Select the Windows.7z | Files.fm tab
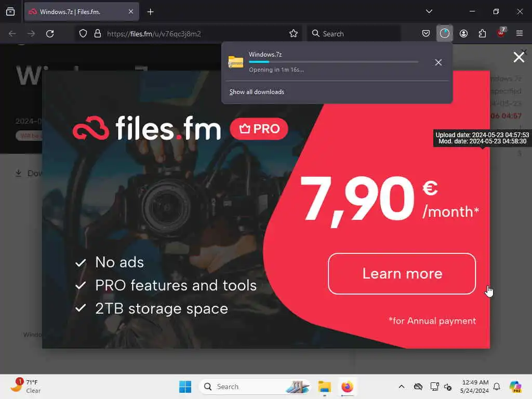 82,12
